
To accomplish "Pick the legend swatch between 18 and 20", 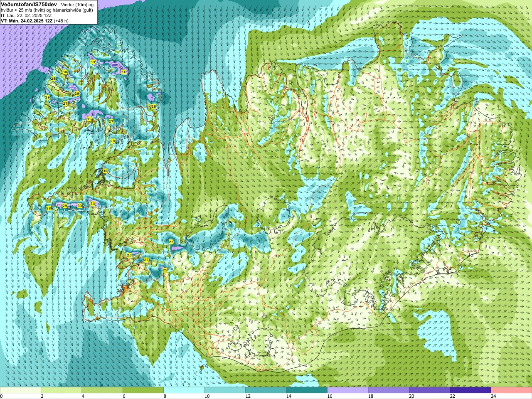I will coord(389,390).
